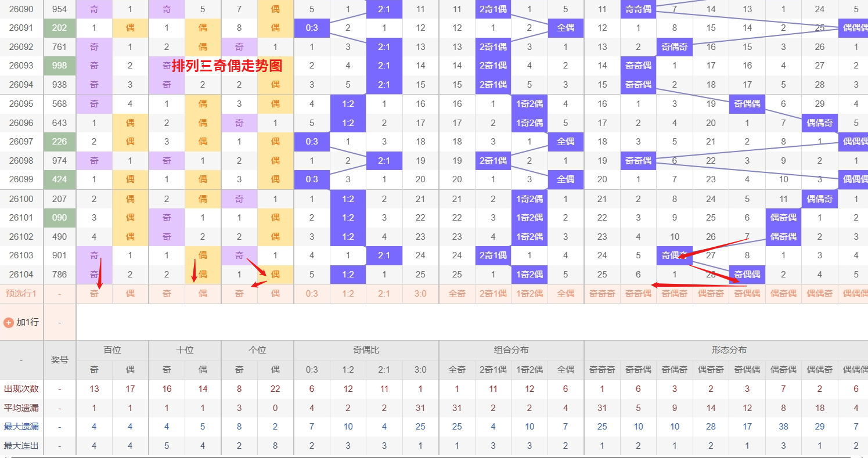
Task: Select 0:3 ratio in the 预选行1 row
Action: coord(312,294)
